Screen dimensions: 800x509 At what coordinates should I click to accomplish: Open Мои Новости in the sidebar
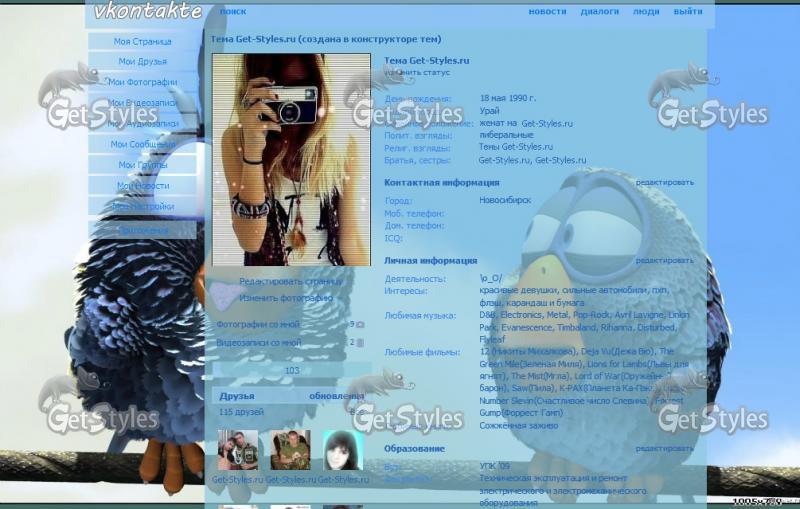(x=142, y=186)
